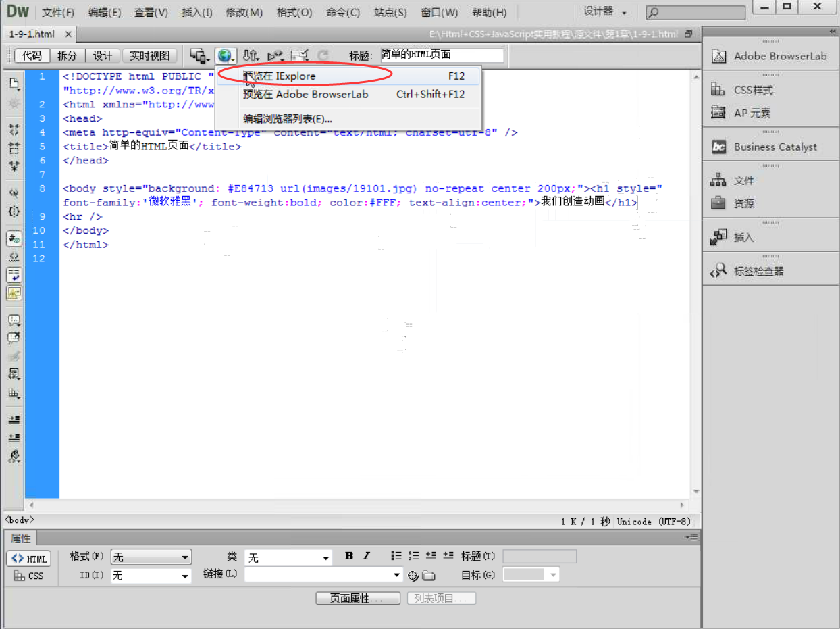The width and height of the screenshot is (840, 629).
Task: Expand the 链接(L) link dropdown arrow
Action: pyautogui.click(x=397, y=575)
